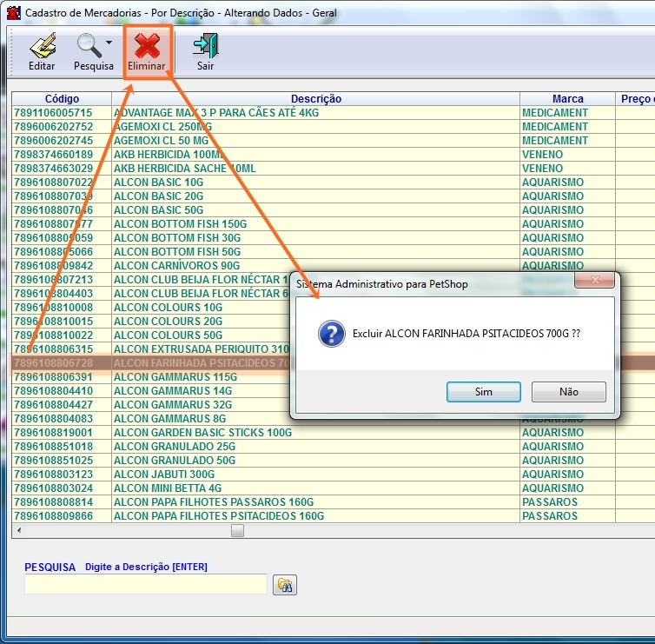
Task: Click the application icon in title bar
Action: coord(14,13)
